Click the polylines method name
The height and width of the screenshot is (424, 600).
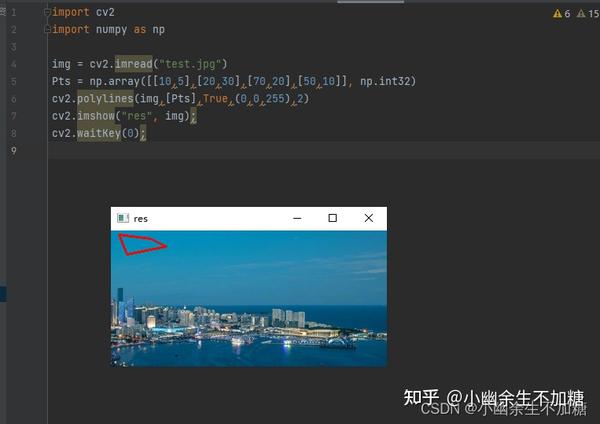(105, 98)
